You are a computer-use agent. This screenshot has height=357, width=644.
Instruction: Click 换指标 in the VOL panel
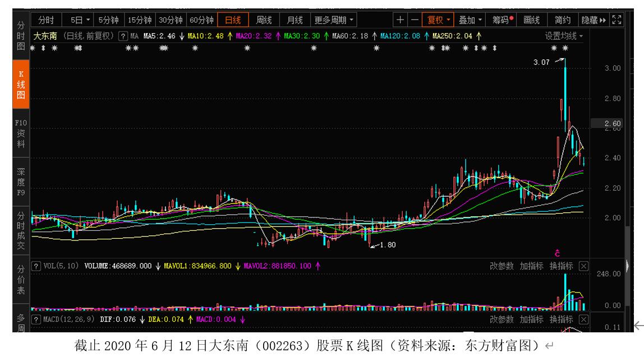[x=561, y=266]
